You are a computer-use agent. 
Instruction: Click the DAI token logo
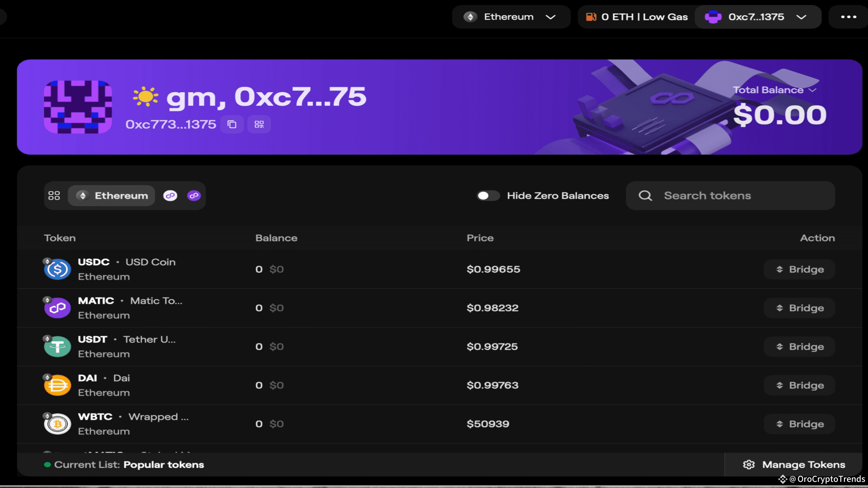pyautogui.click(x=57, y=385)
